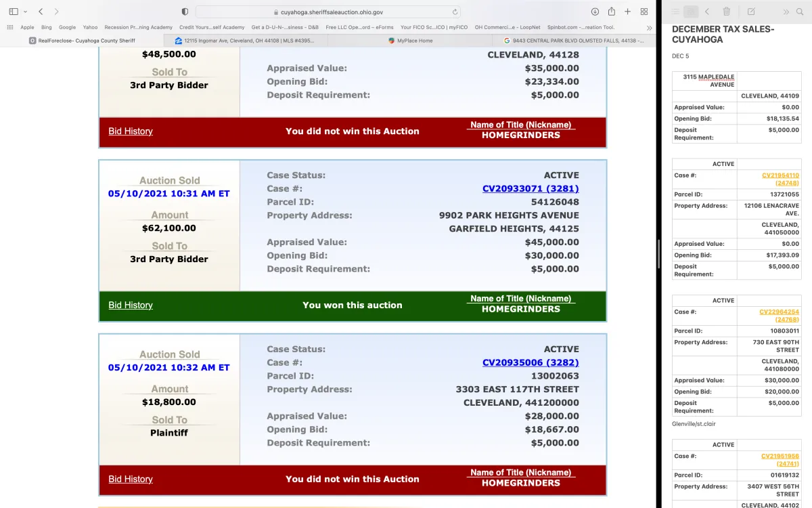
Task: Expand the bookmarks bar overflow chevrons
Action: pyautogui.click(x=650, y=28)
